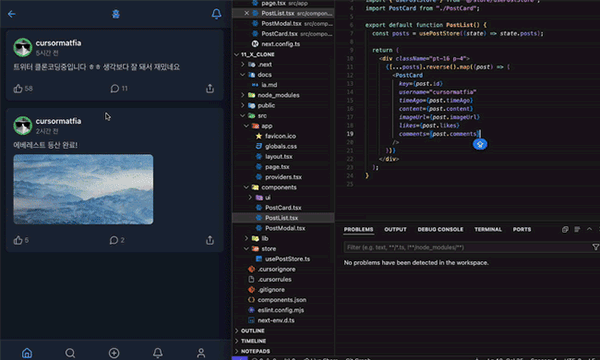Close the PostList.tsx open editor
600x360 pixels.
coord(247,13)
